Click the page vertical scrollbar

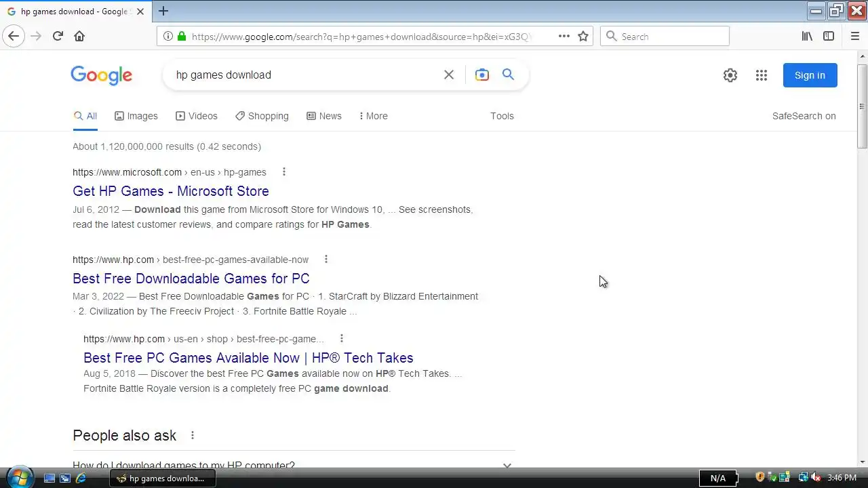tap(862, 106)
